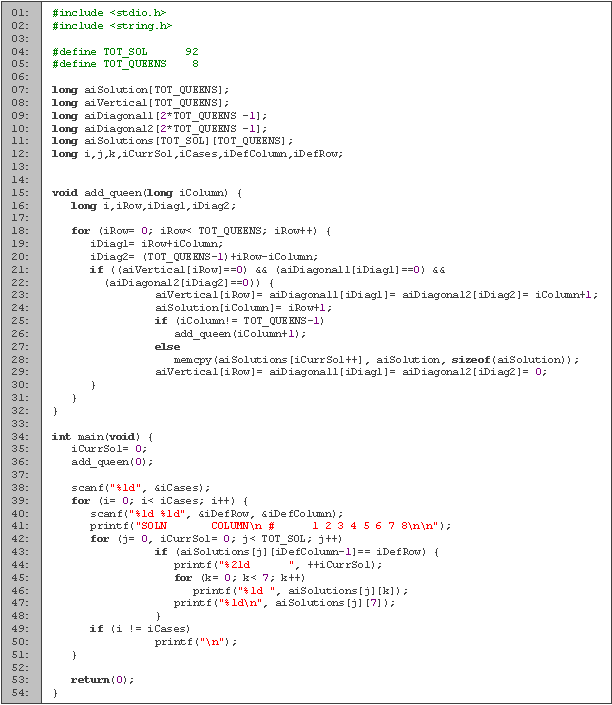Click 'iCurrSol= 0;' on line 35

coord(109,449)
